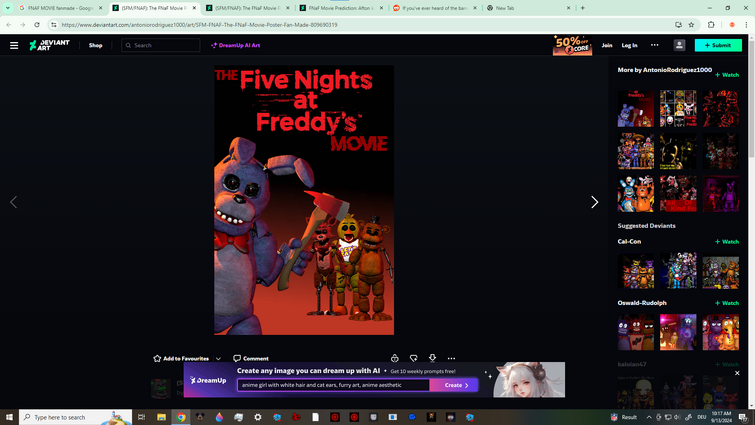Watch the deviant Oswald-Rudolph
Screen dimensions: 755x425
(x=727, y=303)
